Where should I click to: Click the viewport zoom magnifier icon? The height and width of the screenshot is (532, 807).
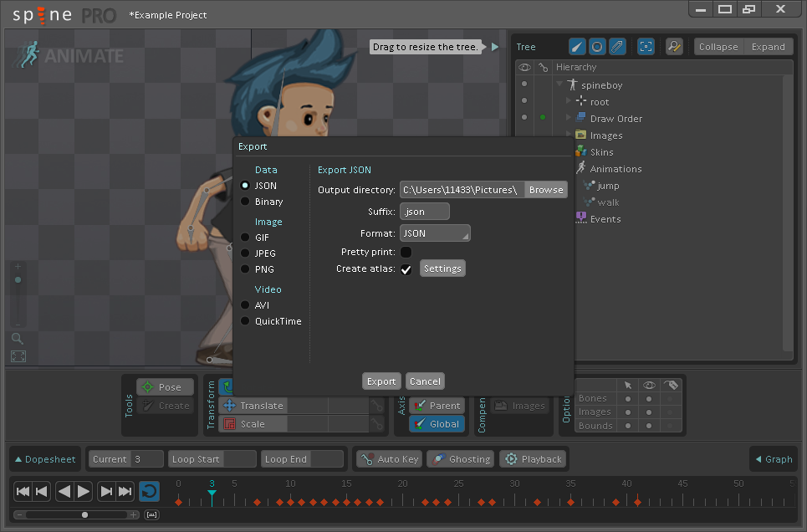tap(18, 339)
